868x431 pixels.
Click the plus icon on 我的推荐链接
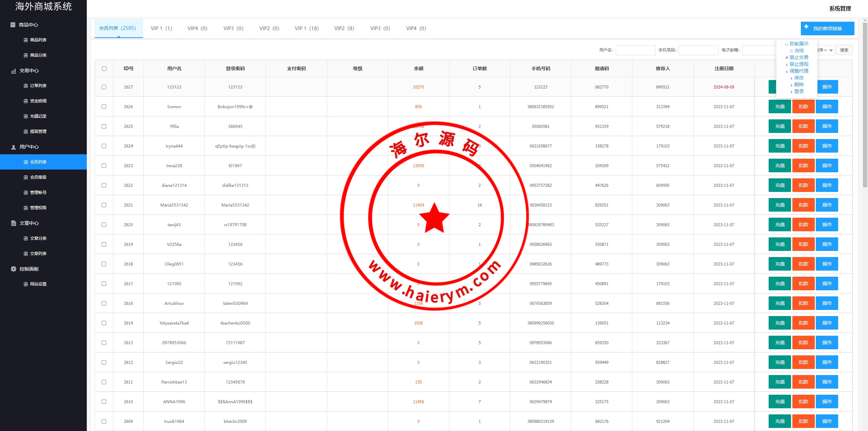[x=806, y=27]
